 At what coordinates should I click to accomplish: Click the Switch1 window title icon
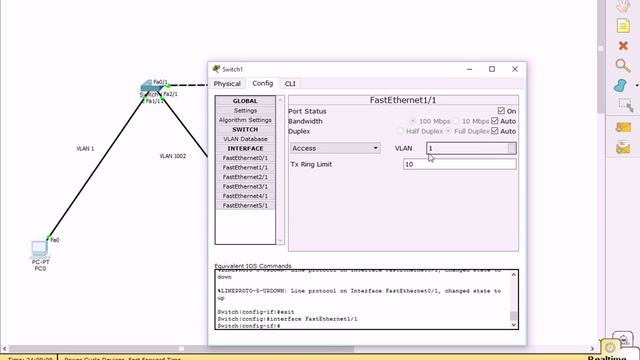coord(216,69)
